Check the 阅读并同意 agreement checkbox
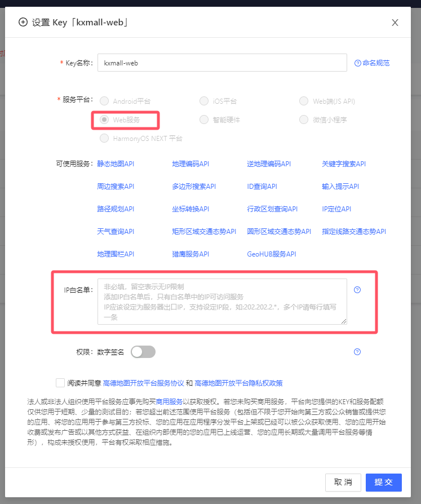 60,383
